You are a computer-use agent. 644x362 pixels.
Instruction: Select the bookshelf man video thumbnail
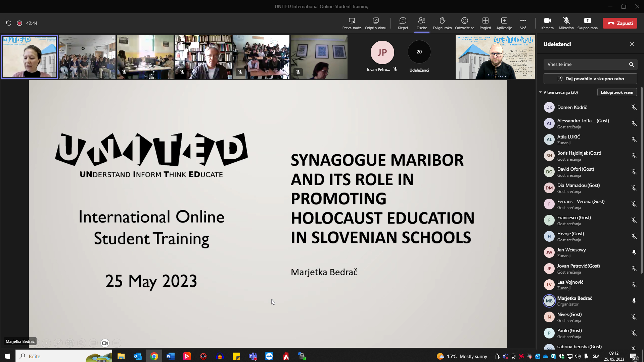pos(203,57)
